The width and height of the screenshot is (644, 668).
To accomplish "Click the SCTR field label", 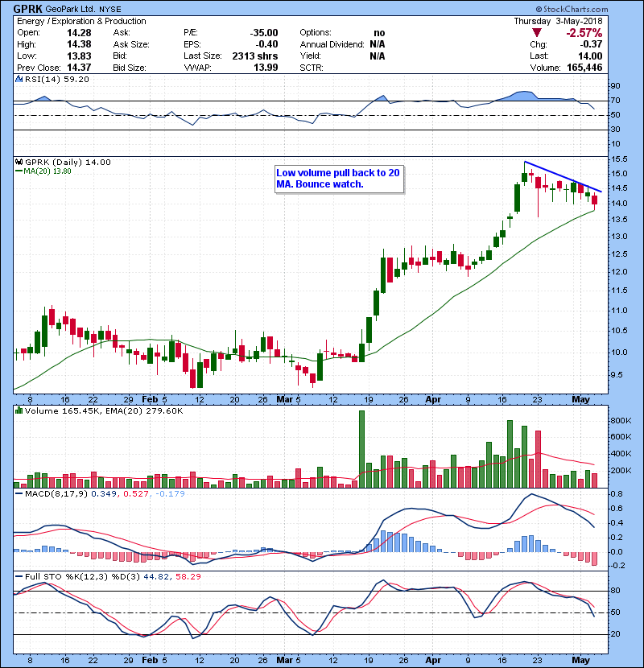I will (x=312, y=68).
